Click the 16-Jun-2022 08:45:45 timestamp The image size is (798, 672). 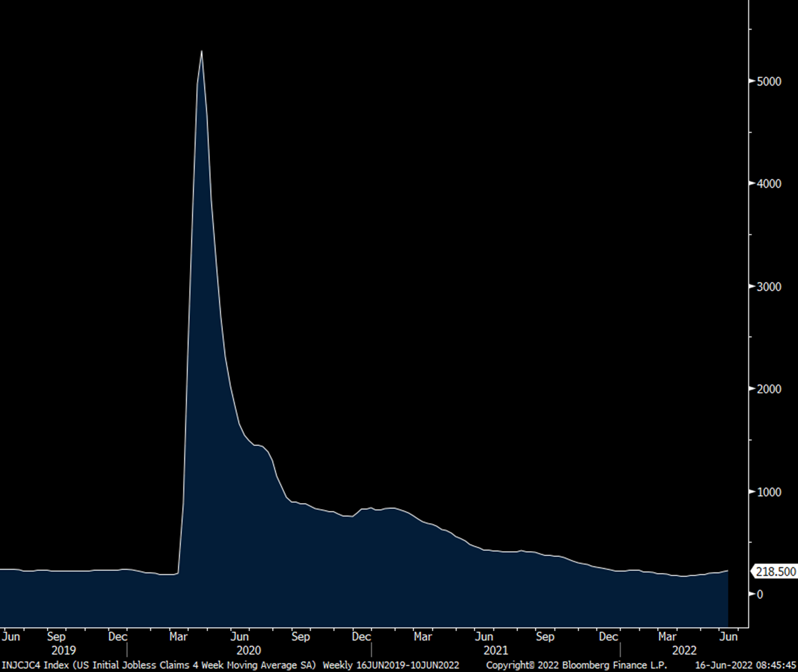pyautogui.click(x=745, y=665)
